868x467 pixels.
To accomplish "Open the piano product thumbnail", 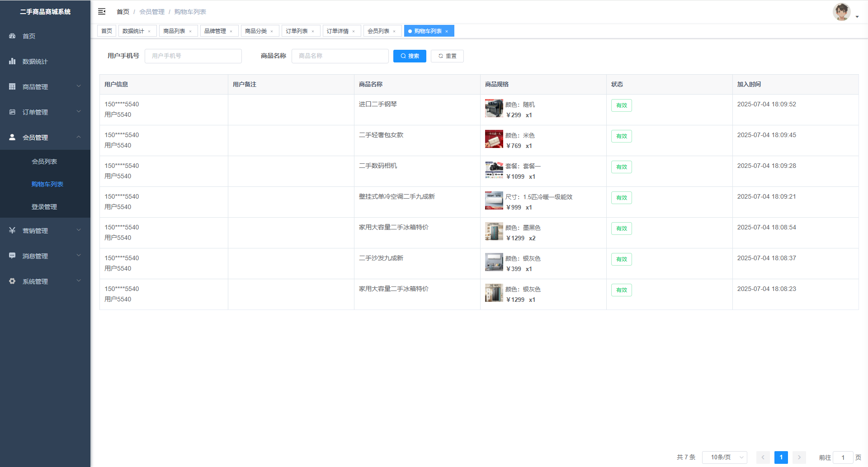I will click(494, 109).
